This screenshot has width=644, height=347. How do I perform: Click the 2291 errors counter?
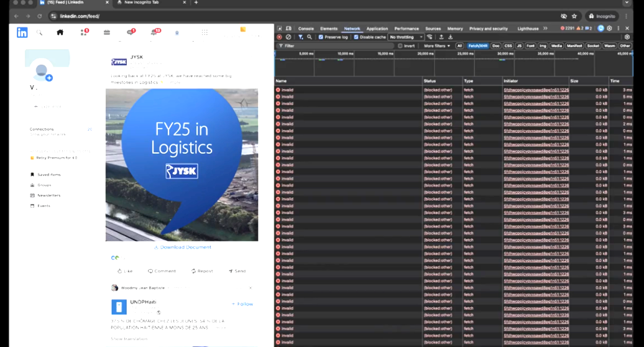567,29
